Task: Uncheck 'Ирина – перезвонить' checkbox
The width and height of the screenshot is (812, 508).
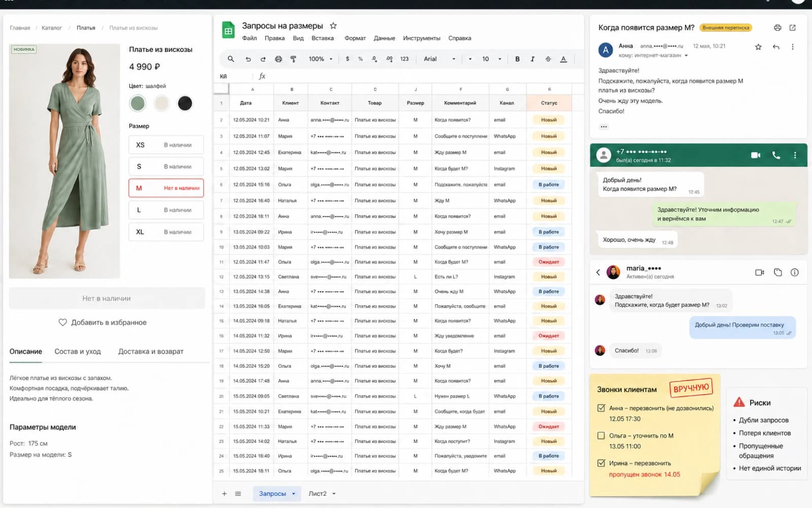Action: pyautogui.click(x=601, y=463)
